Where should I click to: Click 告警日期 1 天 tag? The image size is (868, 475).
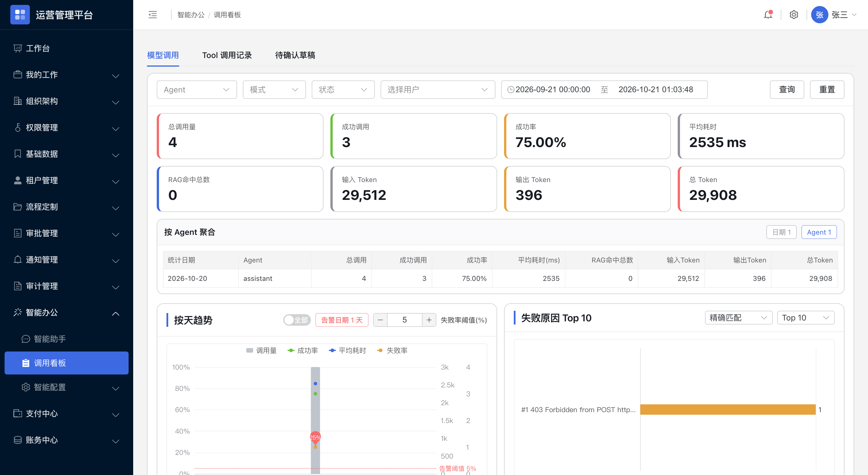[x=342, y=320]
